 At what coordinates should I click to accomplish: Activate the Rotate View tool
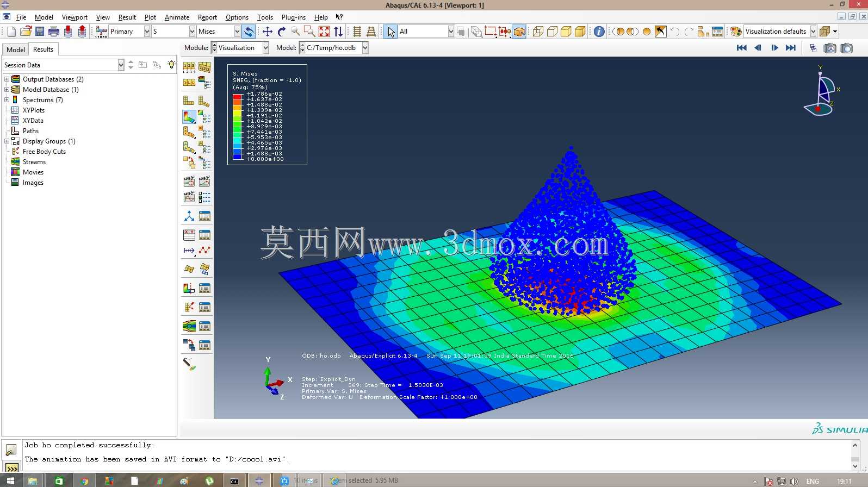(x=282, y=32)
